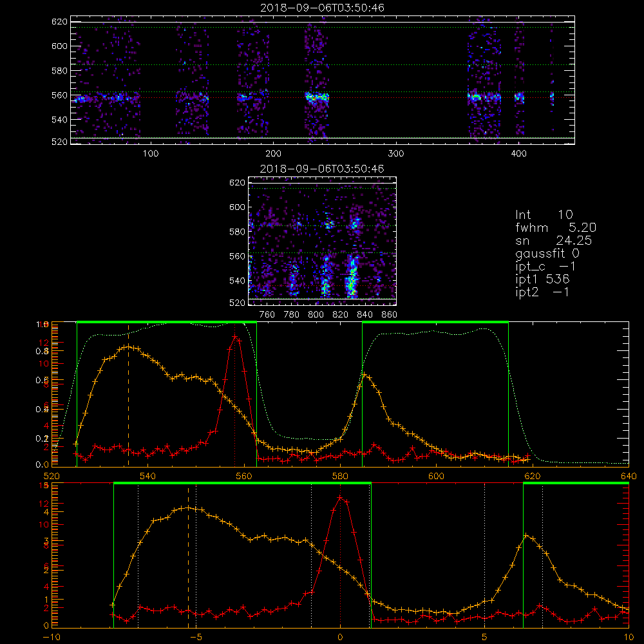Viewport: 644px width, 644px height.
Task: Click x-axis tick 520 in upper profile plot
Action: 52,477
